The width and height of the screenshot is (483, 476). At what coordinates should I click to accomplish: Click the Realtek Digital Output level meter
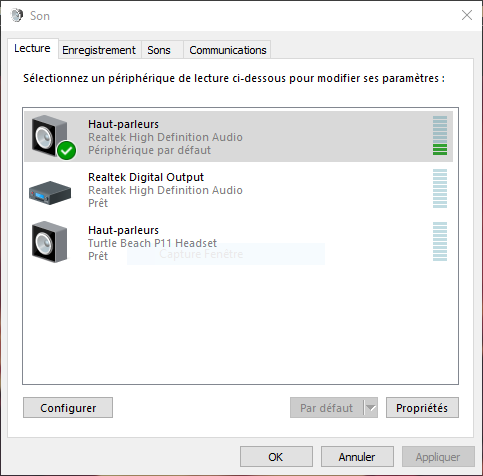(440, 188)
